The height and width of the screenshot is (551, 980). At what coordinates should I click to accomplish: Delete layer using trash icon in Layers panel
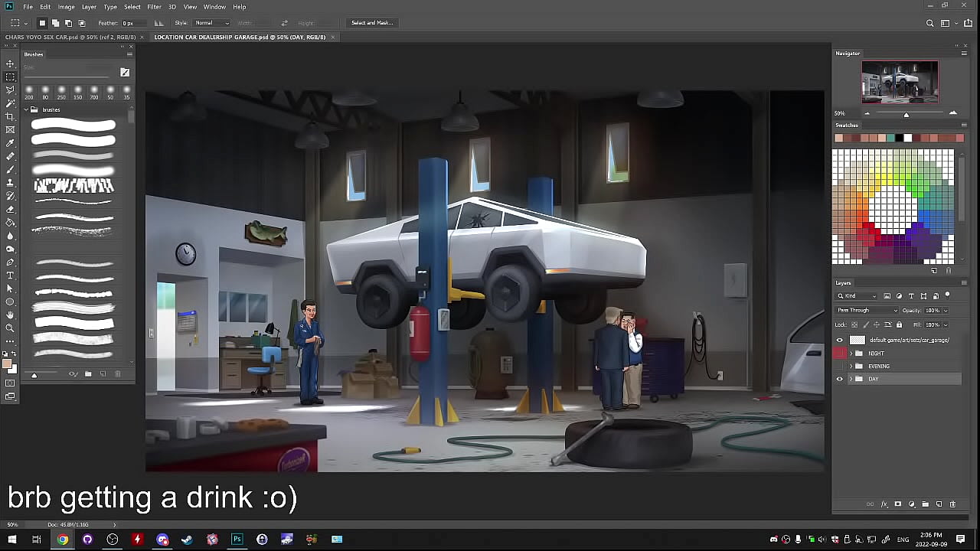click(x=952, y=504)
